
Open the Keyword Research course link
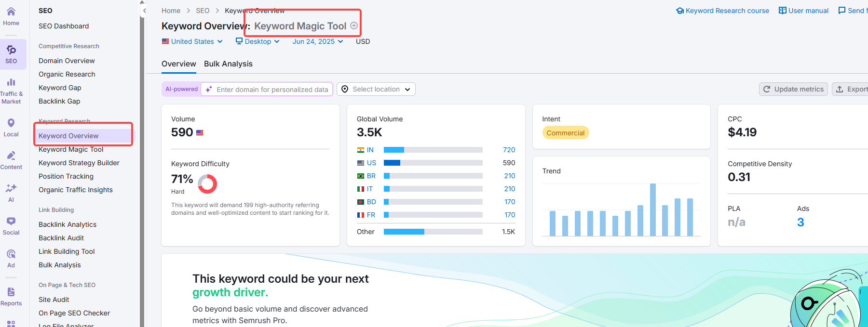[722, 11]
